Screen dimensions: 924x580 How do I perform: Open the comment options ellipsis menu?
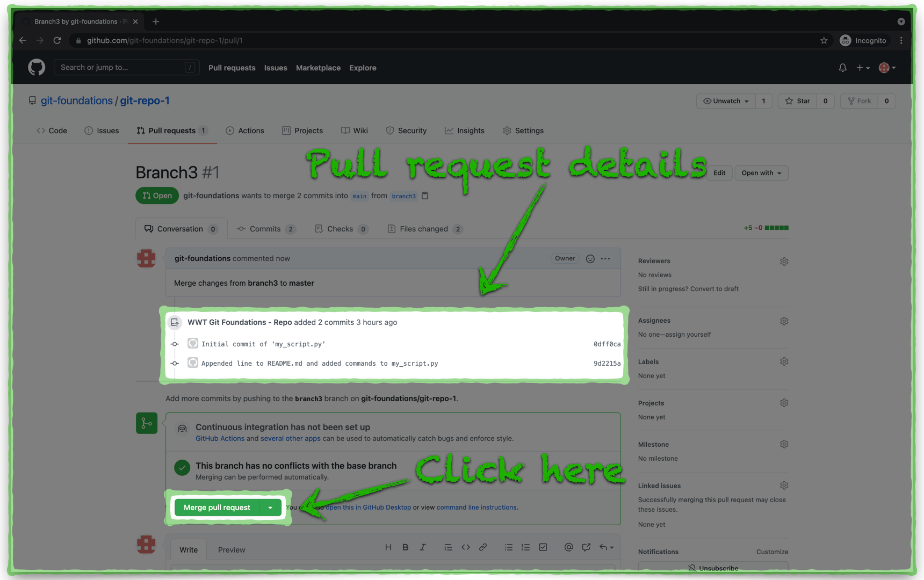point(605,259)
